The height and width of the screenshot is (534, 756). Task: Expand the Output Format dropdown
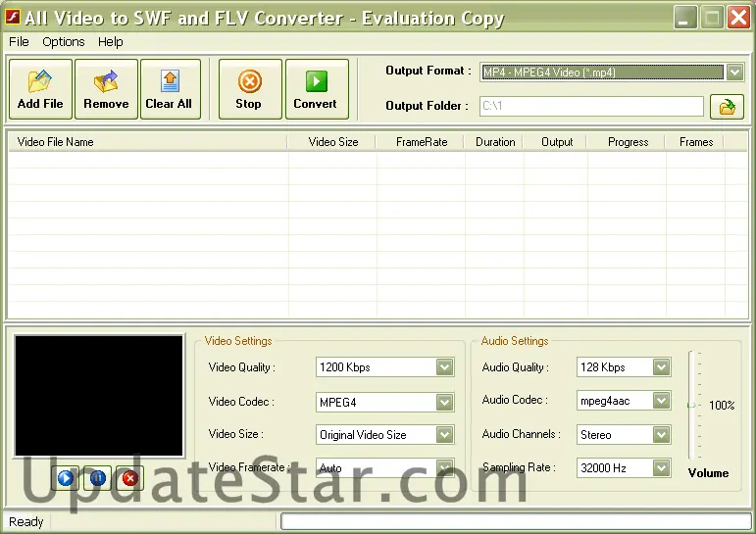point(734,73)
